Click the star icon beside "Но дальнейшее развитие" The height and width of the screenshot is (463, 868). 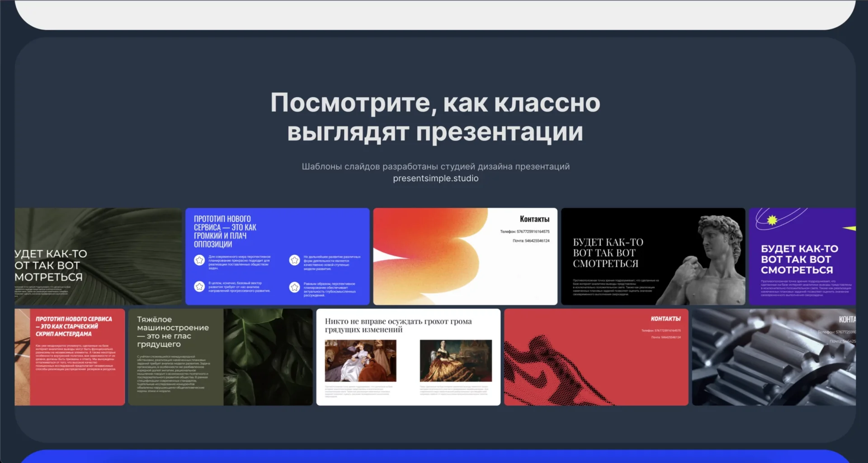pos(294,260)
